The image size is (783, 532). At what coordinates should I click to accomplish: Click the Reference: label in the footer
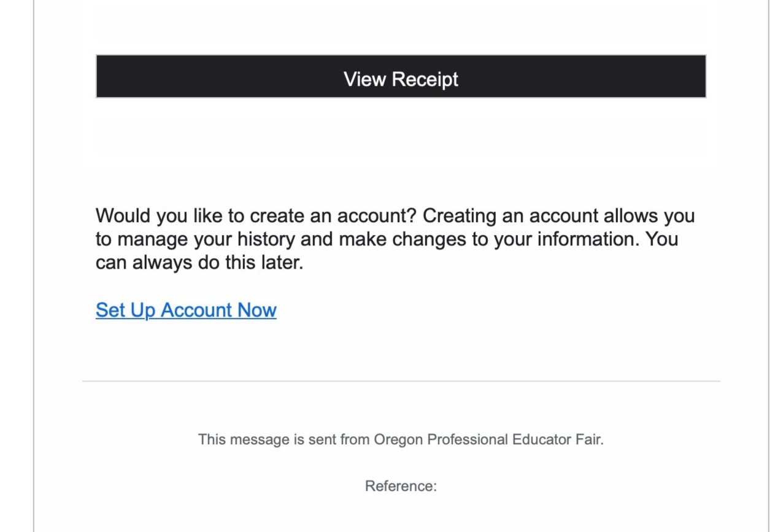pos(401,486)
